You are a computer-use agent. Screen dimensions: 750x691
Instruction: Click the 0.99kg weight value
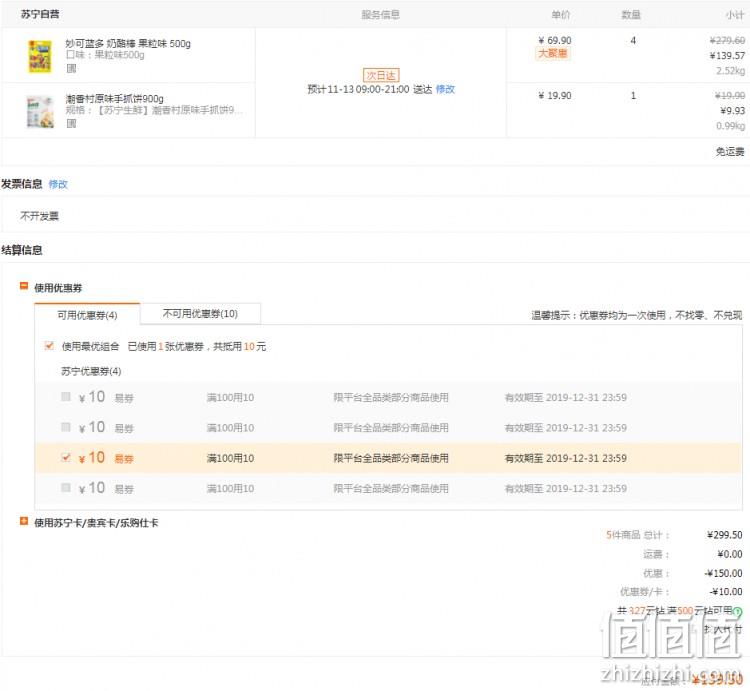(730, 126)
